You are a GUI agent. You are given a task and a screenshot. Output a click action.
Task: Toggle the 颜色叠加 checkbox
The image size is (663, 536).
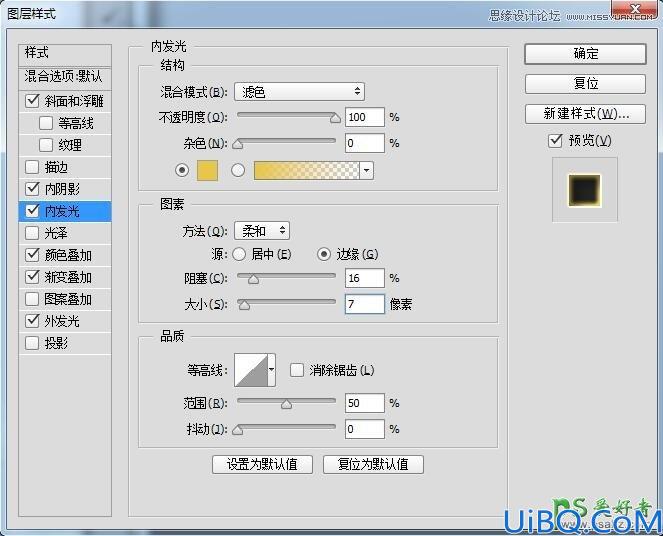(x=33, y=255)
